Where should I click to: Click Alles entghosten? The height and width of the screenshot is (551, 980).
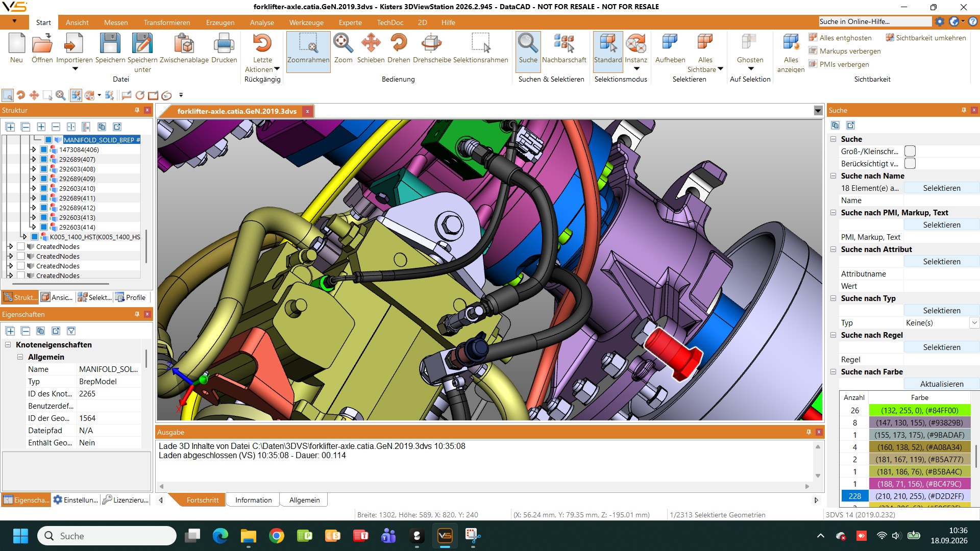(x=840, y=38)
